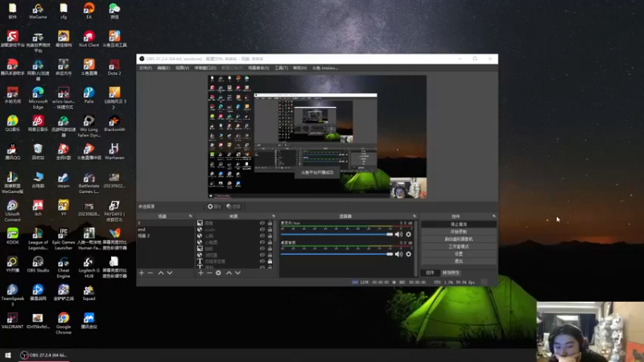Remove selected source with minus icon

(209, 273)
